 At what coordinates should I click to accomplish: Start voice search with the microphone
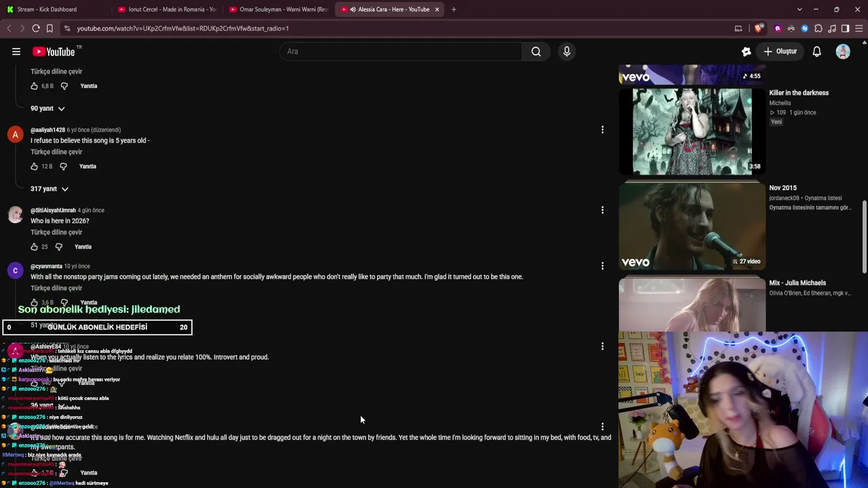tap(567, 52)
